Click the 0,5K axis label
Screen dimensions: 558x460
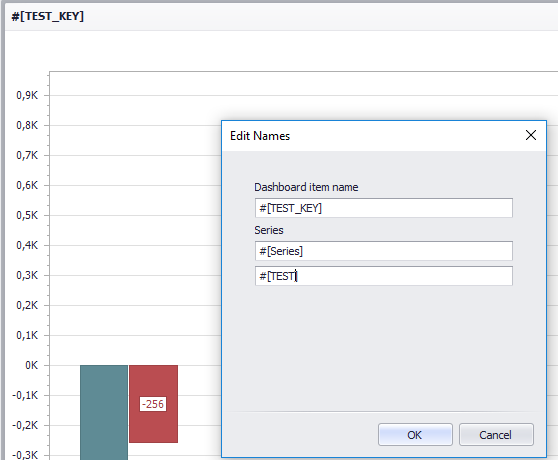27,215
